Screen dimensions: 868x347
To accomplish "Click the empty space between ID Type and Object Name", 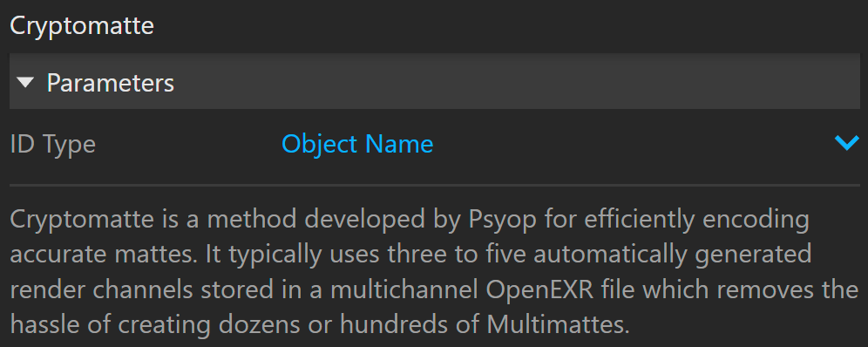I will (x=188, y=145).
